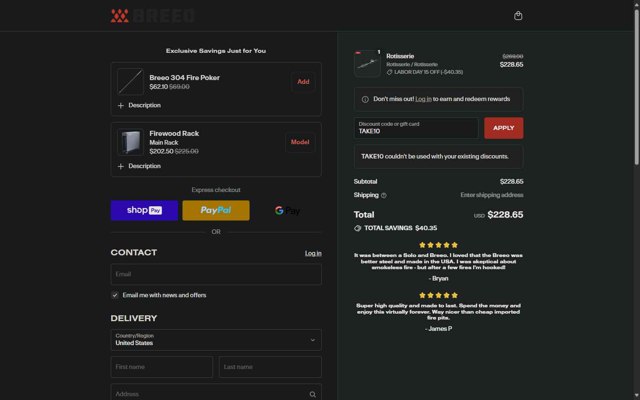Click the Total Savings tag icon

(x=358, y=228)
